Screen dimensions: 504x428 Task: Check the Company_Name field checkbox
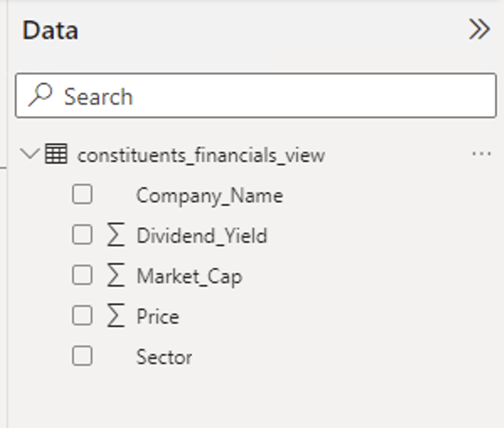(83, 194)
